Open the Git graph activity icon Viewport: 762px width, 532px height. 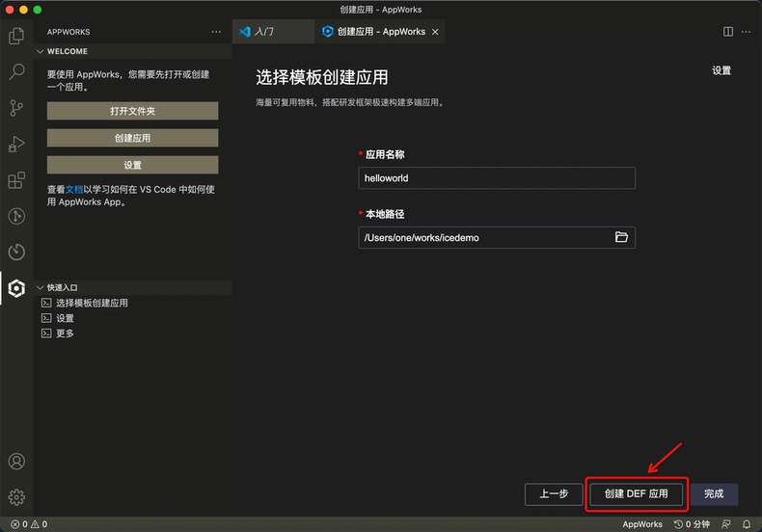point(16,216)
